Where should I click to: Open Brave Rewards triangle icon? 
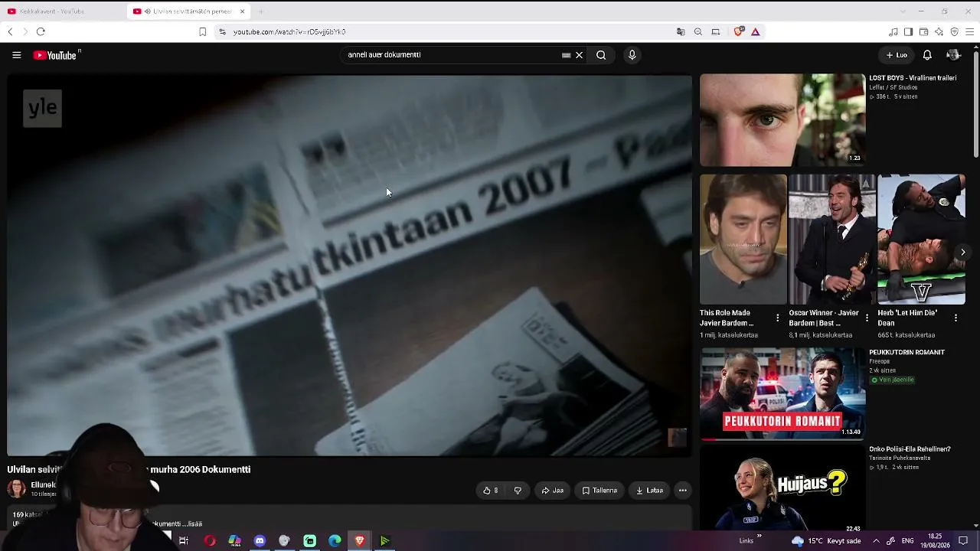tap(756, 31)
